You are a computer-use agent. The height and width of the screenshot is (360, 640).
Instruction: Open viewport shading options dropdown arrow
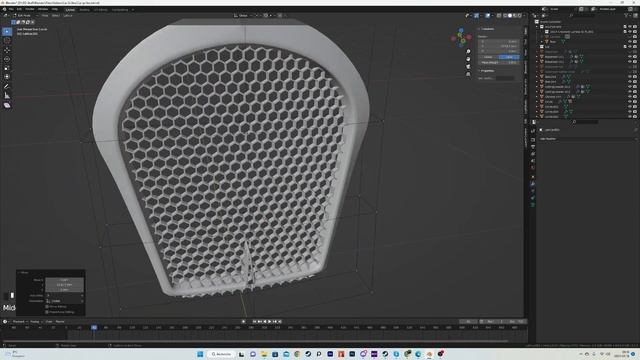(524, 16)
